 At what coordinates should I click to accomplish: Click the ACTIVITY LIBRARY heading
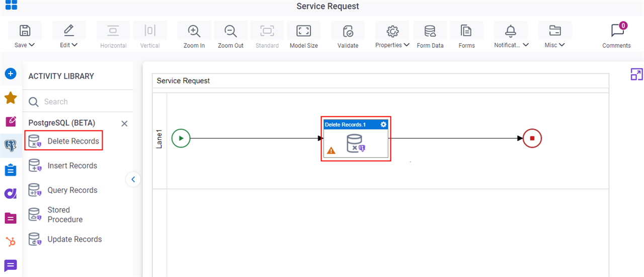click(x=61, y=76)
